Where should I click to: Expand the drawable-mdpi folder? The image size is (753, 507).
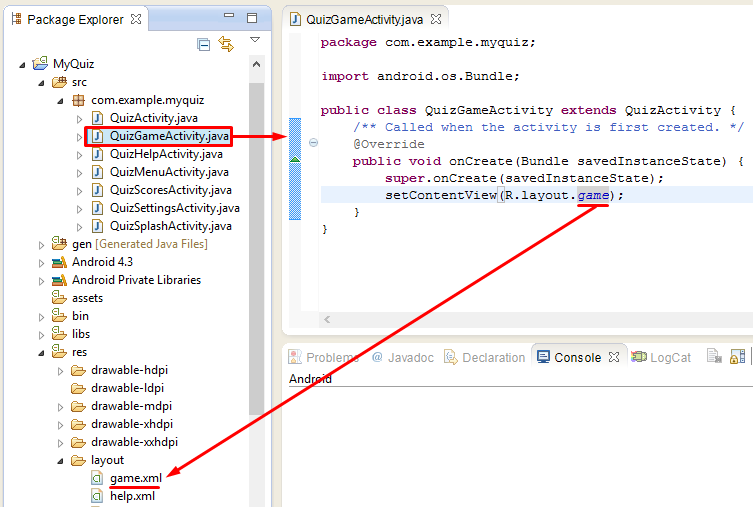(x=60, y=407)
